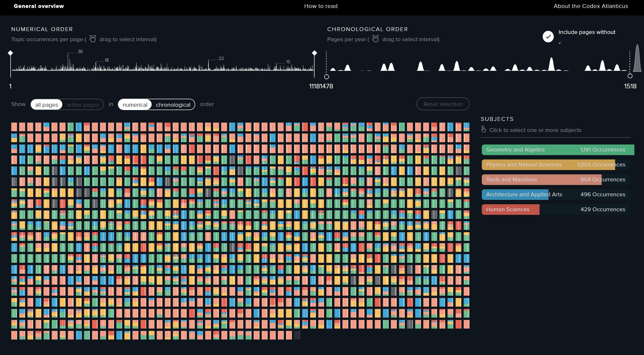Click the right diamond handle of numerical range
Screen dimensions: 644x355
tap(315, 53)
